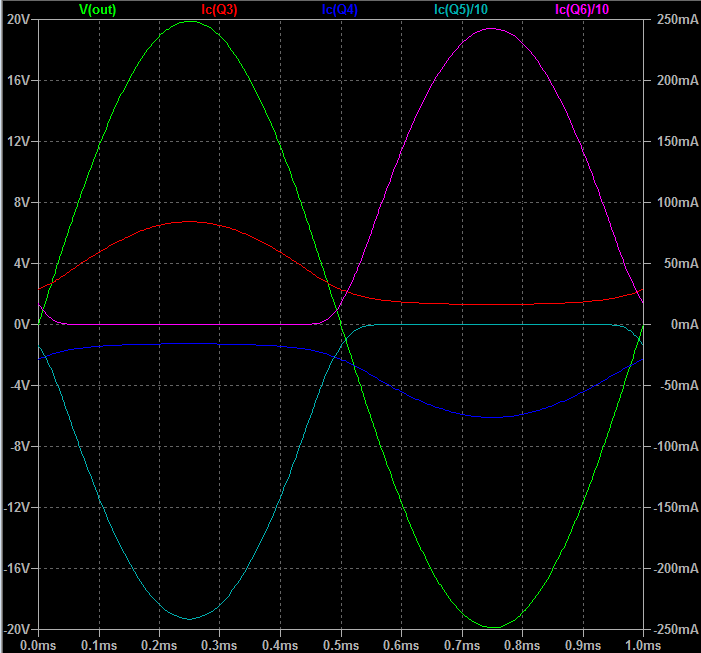701x653 pixels.
Task: Click the Ic(Q3) trace label
Action: tap(219, 9)
